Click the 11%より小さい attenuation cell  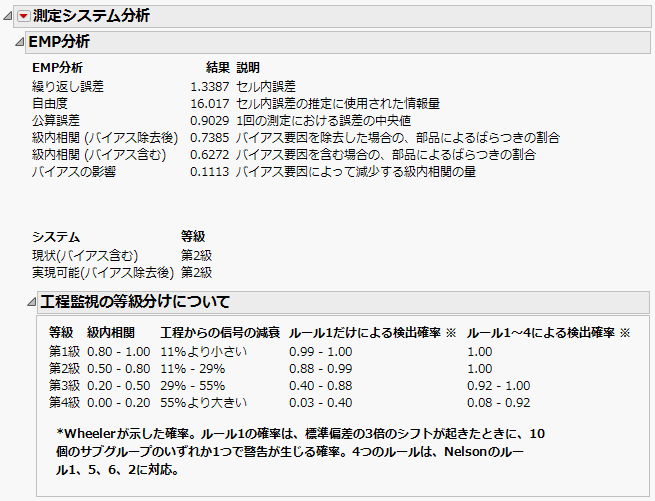(203, 352)
